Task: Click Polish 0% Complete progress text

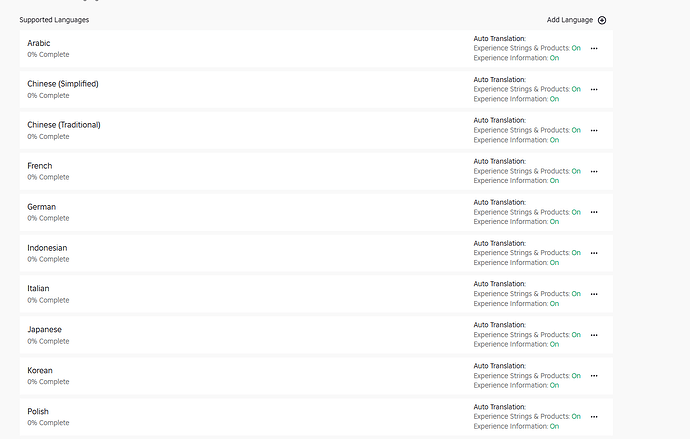Action: point(48,423)
